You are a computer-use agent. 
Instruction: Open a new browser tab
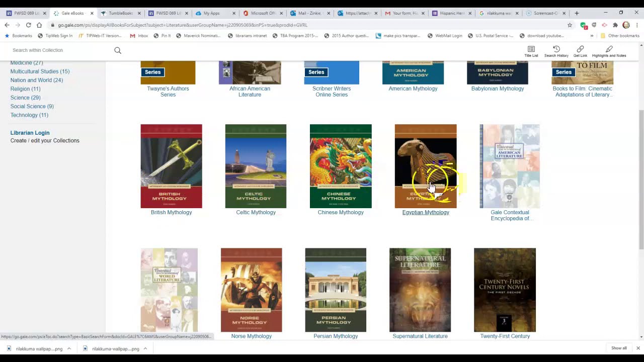tap(577, 13)
